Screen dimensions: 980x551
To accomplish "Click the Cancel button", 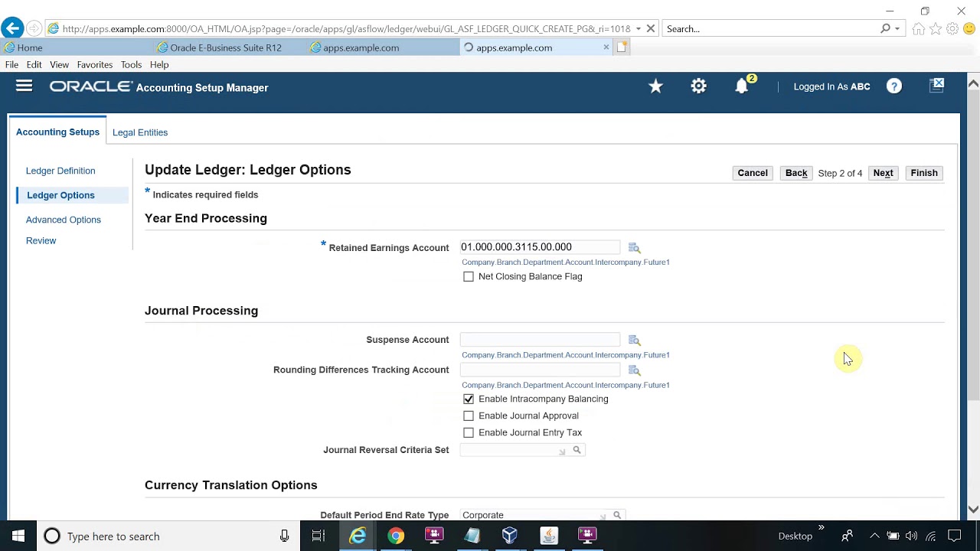I will pyautogui.click(x=753, y=173).
